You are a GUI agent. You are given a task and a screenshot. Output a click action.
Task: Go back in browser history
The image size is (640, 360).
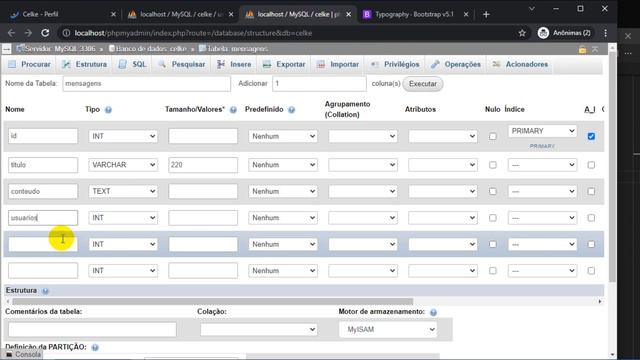(11, 33)
